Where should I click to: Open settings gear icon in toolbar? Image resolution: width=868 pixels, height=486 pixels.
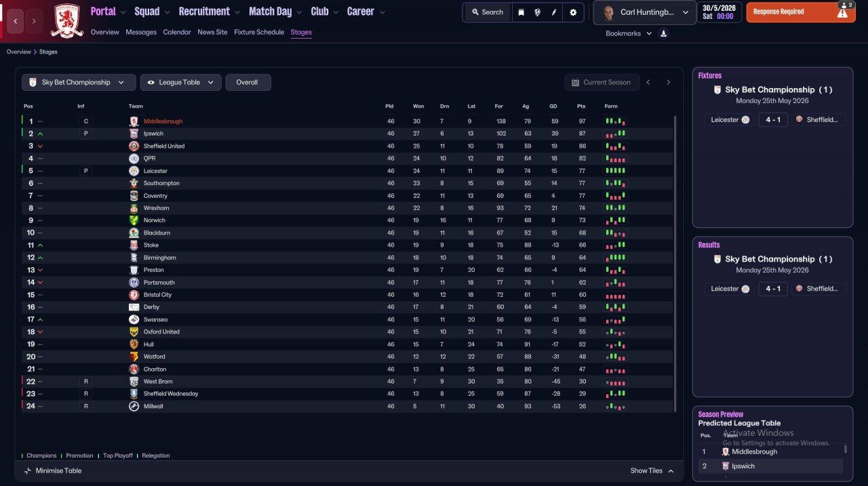pyautogui.click(x=574, y=12)
